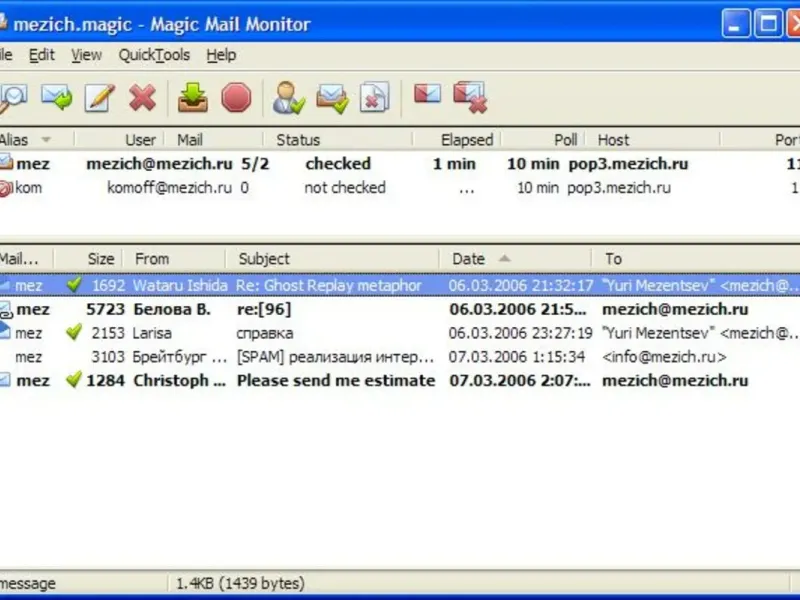Click the 5/2 mail count cell
The width and height of the screenshot is (800, 600).
255,164
